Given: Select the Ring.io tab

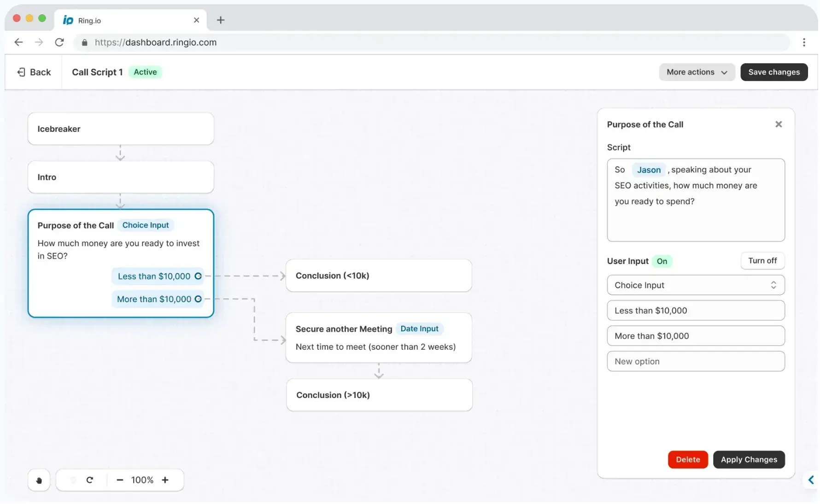Looking at the screenshot, I should point(131,20).
